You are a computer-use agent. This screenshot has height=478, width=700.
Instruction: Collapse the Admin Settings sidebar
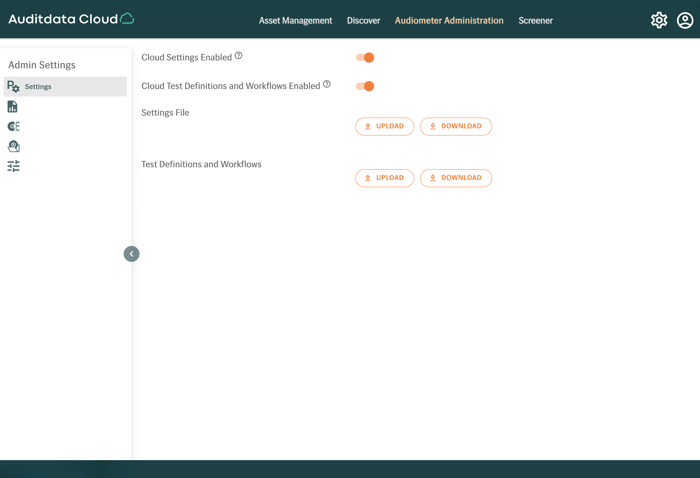(x=131, y=254)
